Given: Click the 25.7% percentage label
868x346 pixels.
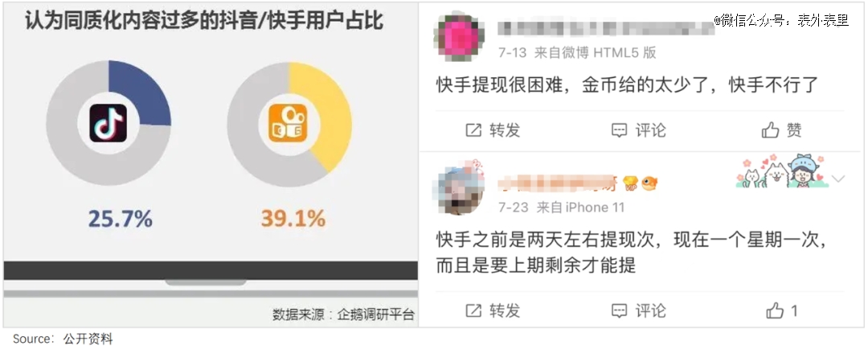Looking at the screenshot, I should (120, 220).
